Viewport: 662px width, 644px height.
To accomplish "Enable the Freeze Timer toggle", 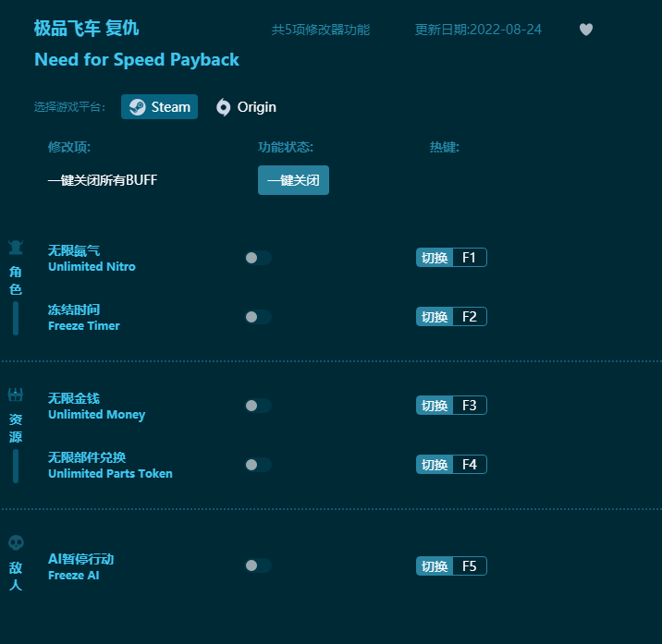I will pos(258,317).
